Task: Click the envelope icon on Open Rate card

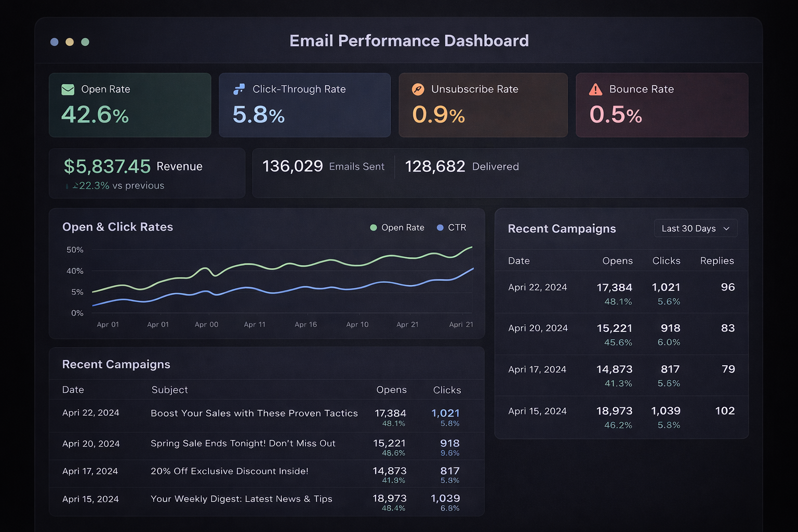Action: point(68,89)
